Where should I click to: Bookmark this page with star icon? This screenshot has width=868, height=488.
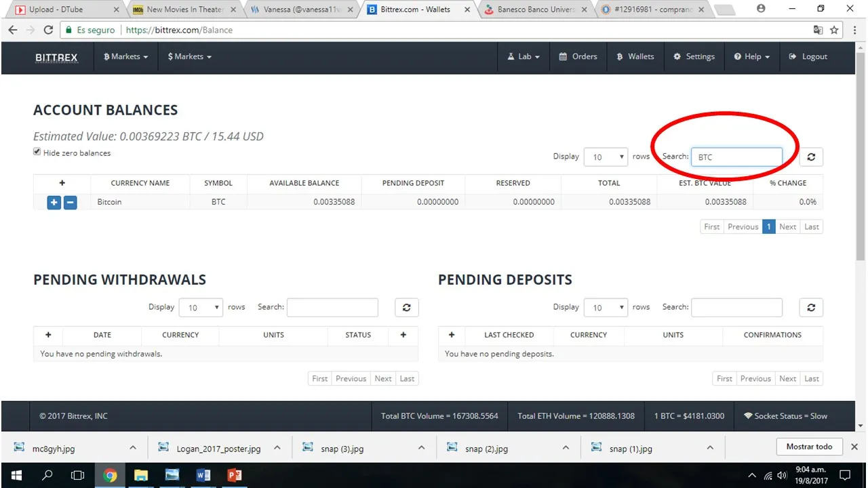[834, 30]
